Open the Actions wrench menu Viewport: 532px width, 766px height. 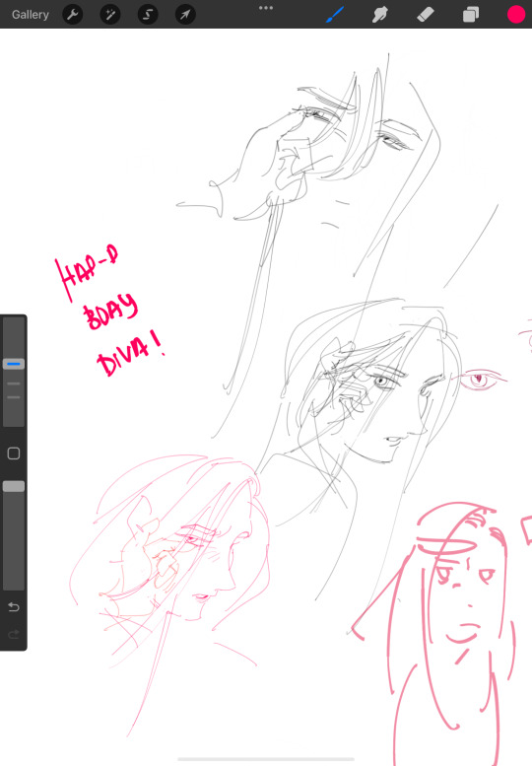tap(73, 15)
